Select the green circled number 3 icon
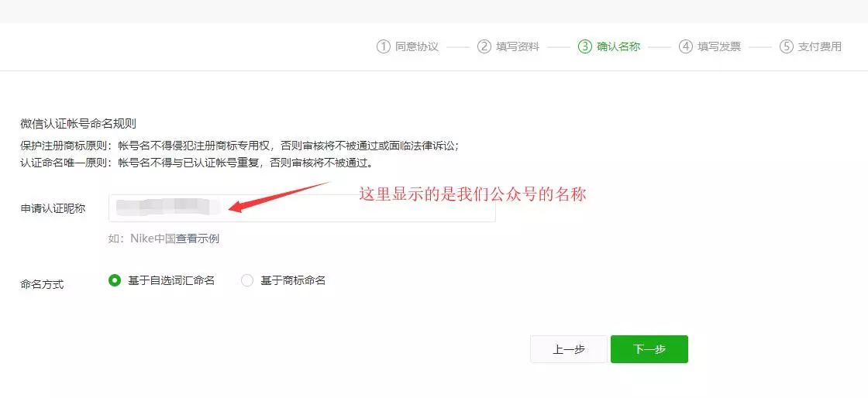Viewport: 868px width, 398px height. point(584,47)
